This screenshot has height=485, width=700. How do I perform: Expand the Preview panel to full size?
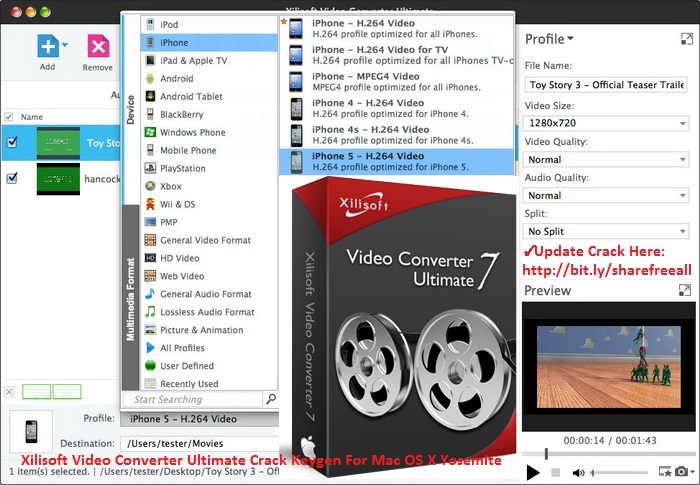click(684, 290)
